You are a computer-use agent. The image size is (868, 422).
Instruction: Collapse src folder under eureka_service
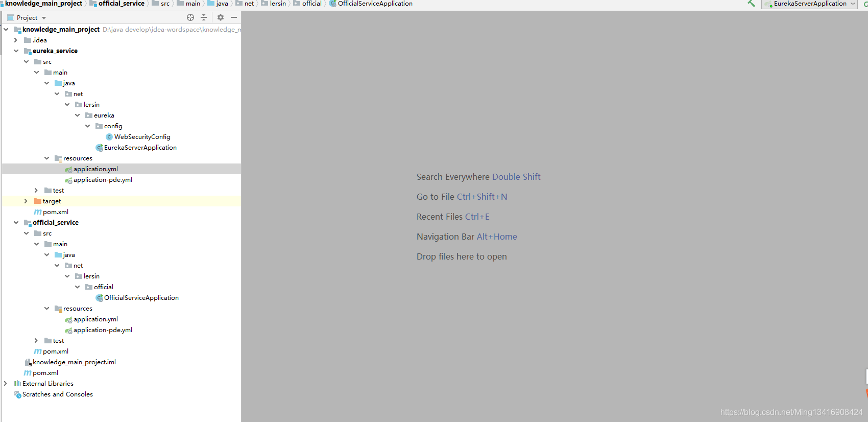(26, 62)
